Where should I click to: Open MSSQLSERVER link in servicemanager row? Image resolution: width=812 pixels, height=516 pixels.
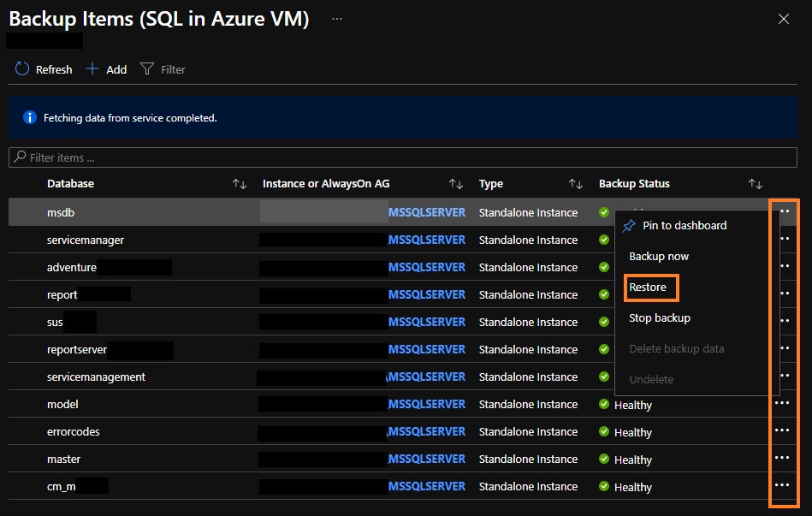point(427,240)
